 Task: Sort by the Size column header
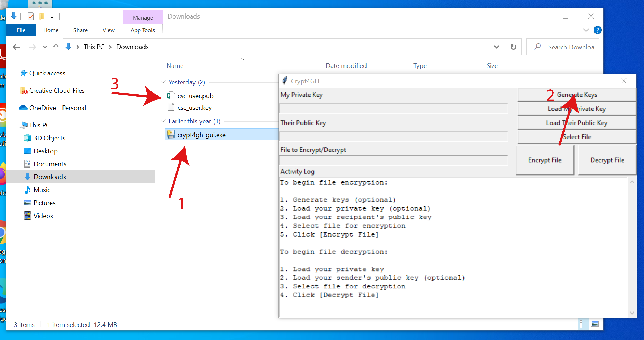coord(492,66)
